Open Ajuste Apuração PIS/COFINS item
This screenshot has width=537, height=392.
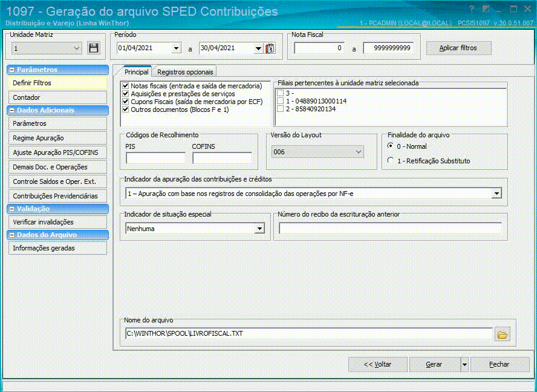57,152
